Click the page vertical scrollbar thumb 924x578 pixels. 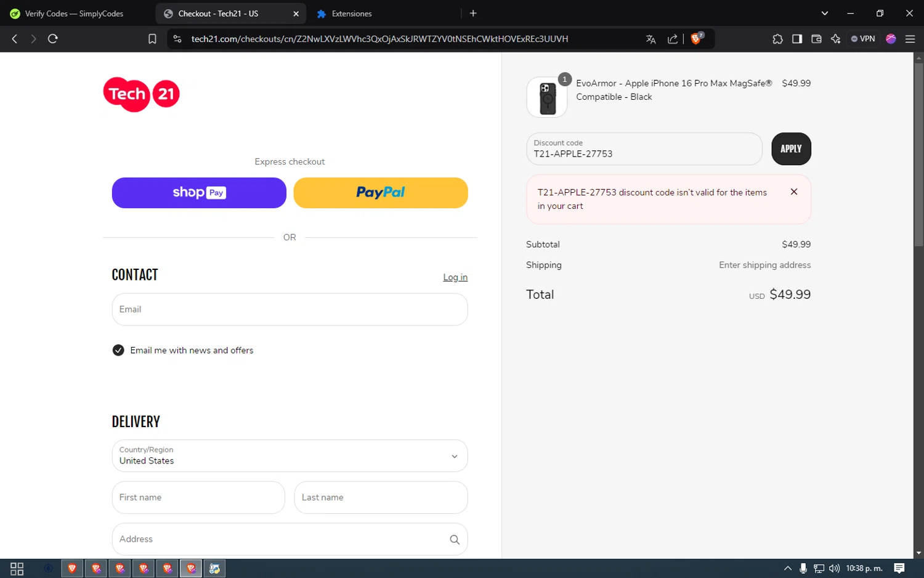point(918,154)
